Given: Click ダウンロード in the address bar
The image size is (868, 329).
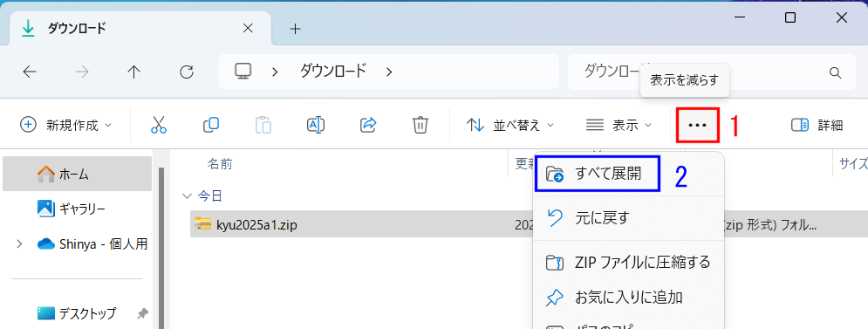Looking at the screenshot, I should tap(333, 71).
